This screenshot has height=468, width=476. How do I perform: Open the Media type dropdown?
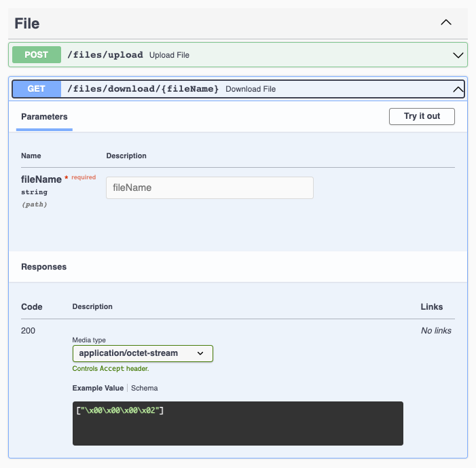tap(143, 353)
